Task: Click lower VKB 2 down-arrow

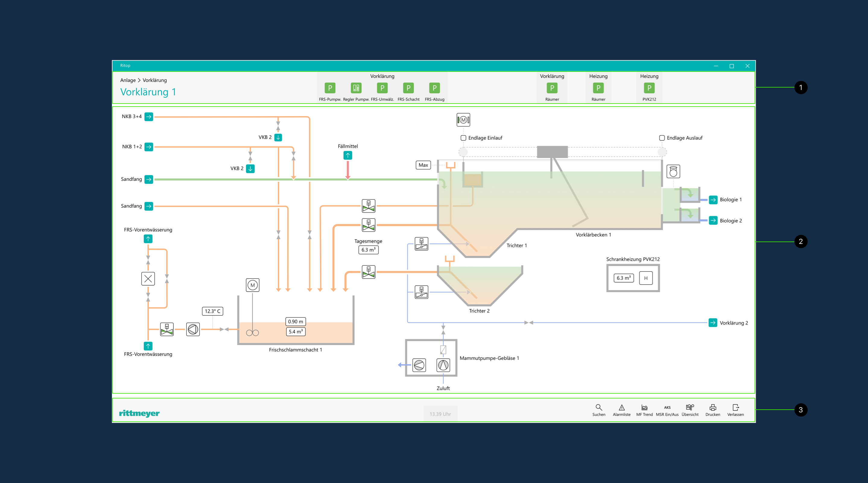Action: tap(250, 168)
